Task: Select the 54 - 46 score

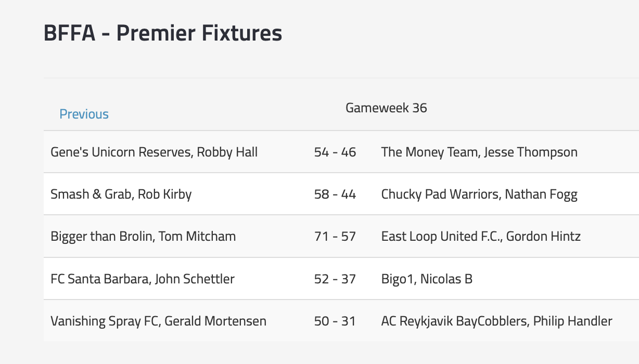Action: point(335,152)
